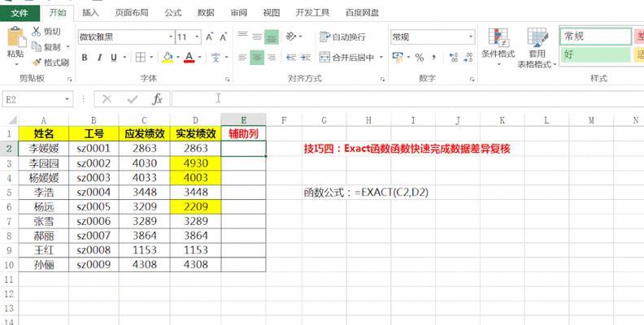Expand the borders dropdown arrow

151,57
